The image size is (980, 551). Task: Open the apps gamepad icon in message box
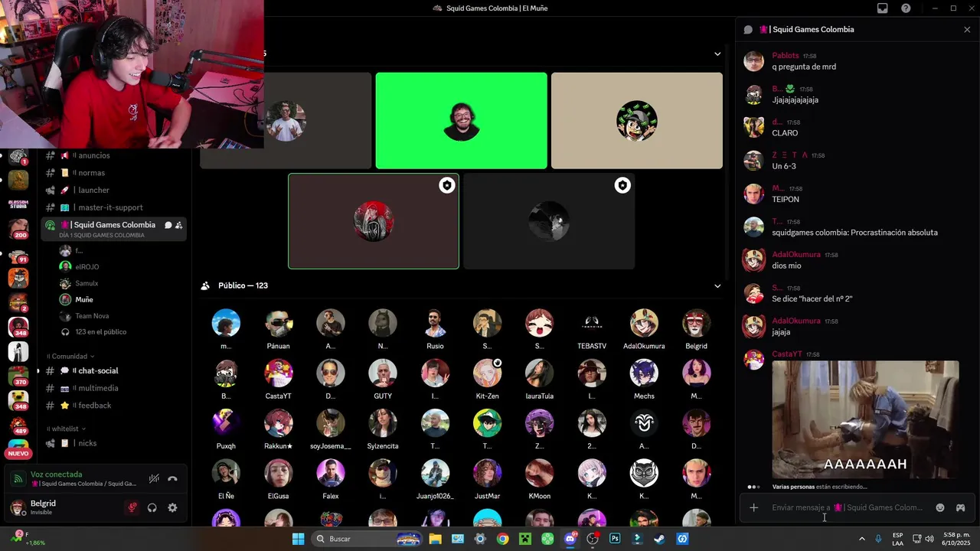[960, 507]
